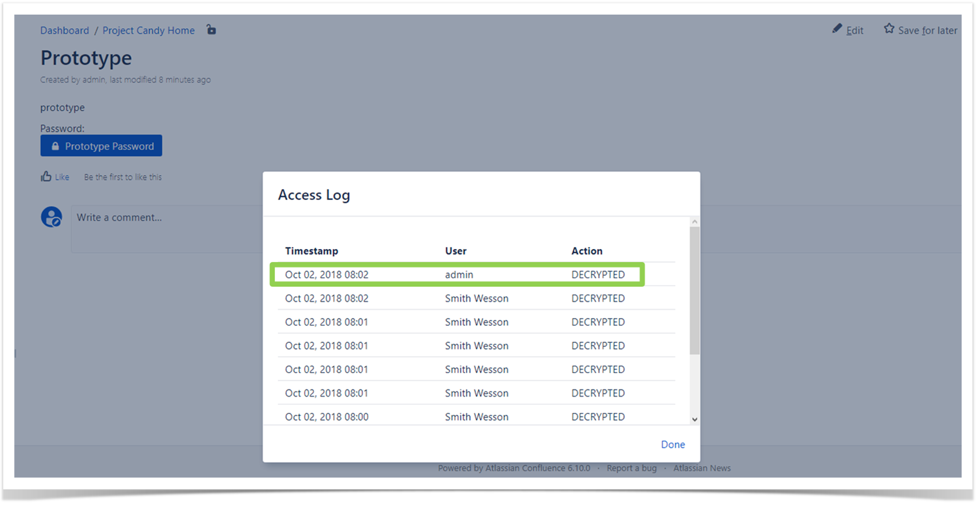
Task: Click the lock icon on Prototype Password button
Action: (x=55, y=146)
